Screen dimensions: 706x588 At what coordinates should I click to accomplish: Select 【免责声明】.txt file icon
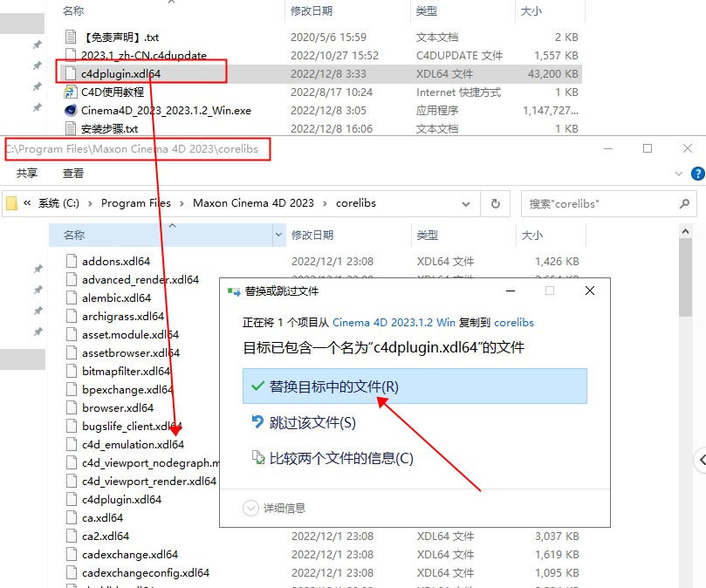click(x=71, y=37)
